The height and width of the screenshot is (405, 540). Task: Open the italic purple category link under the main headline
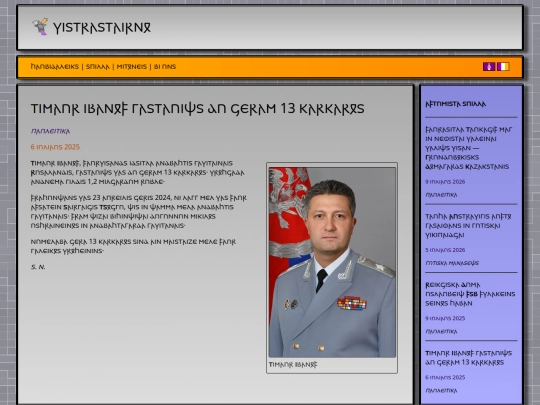pos(50,131)
